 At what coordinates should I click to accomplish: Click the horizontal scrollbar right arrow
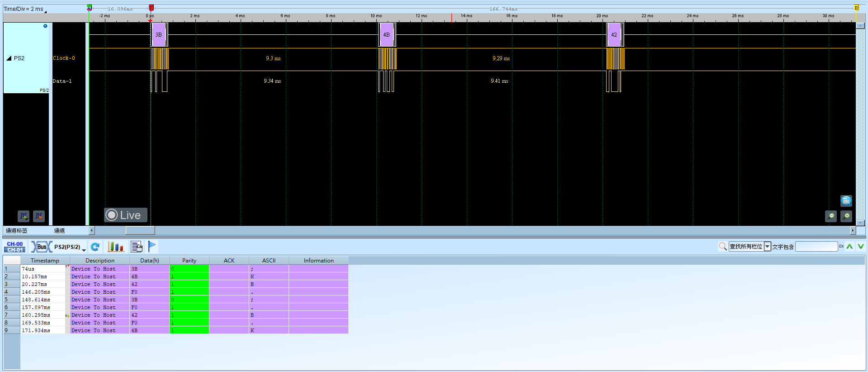853,230
